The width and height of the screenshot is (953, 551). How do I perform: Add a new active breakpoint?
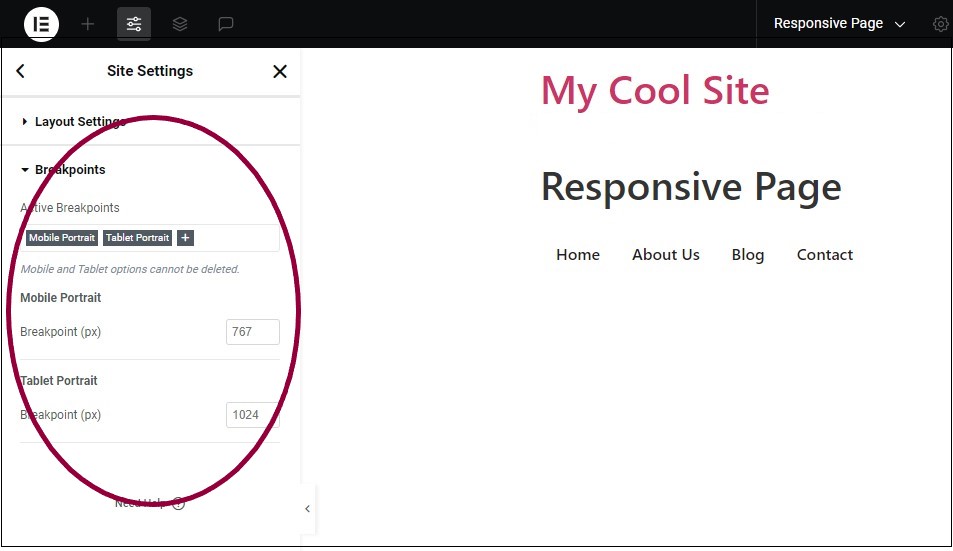[185, 238]
